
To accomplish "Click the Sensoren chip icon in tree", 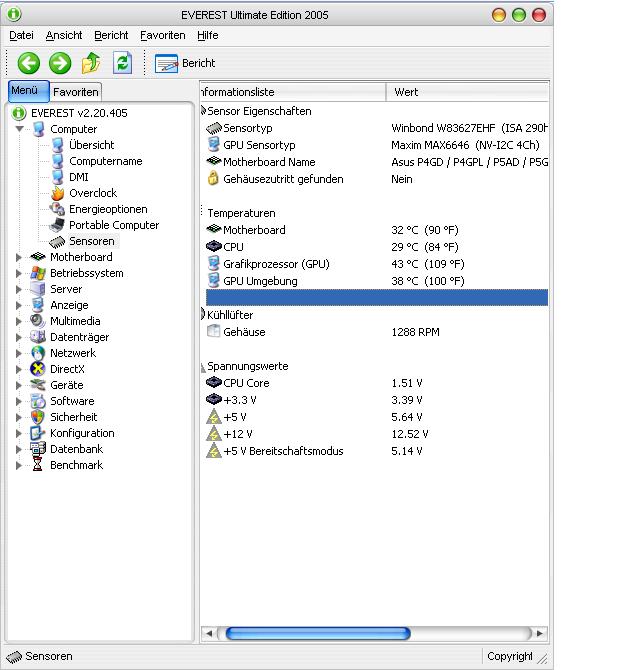I will [57, 241].
